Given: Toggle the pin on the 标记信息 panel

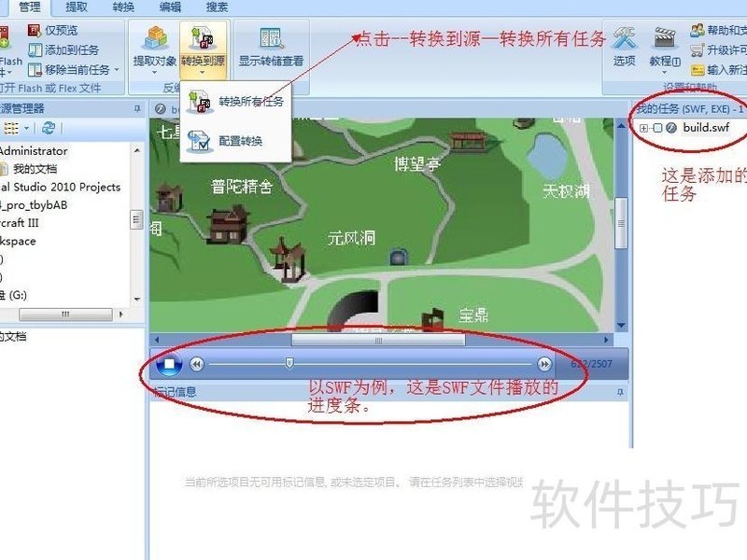Looking at the screenshot, I should (620, 393).
